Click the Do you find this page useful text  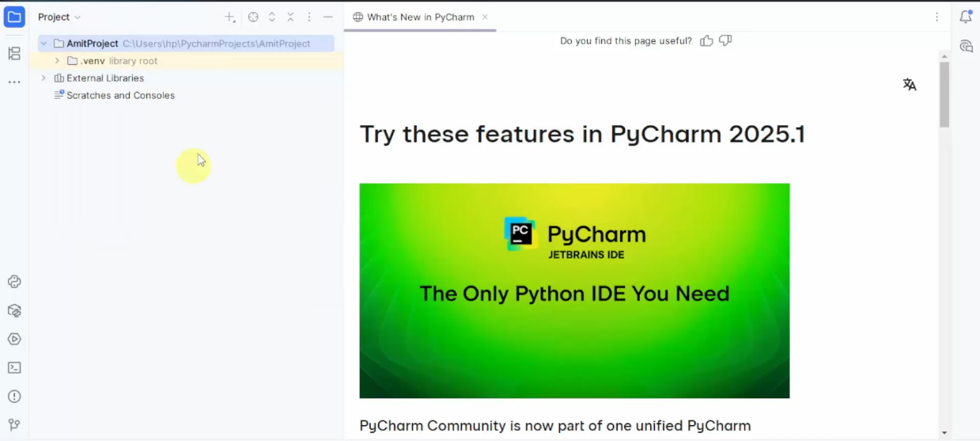coord(626,40)
